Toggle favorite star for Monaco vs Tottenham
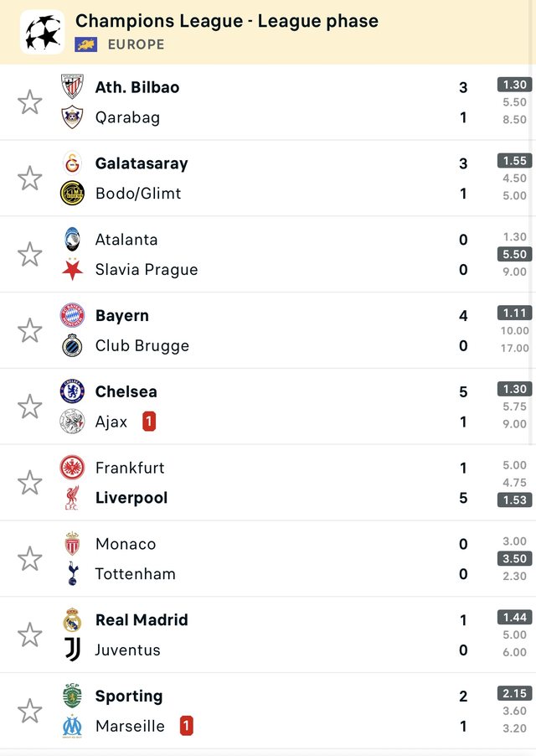536x756 pixels. point(30,559)
